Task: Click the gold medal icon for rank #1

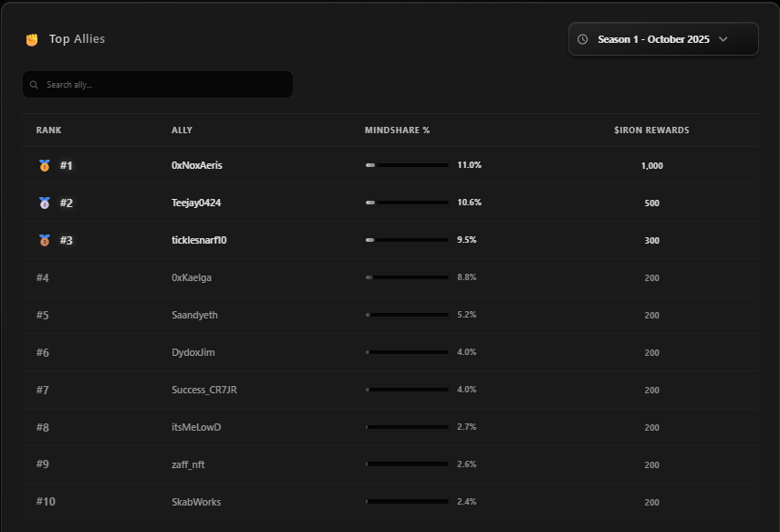Action: [45, 165]
